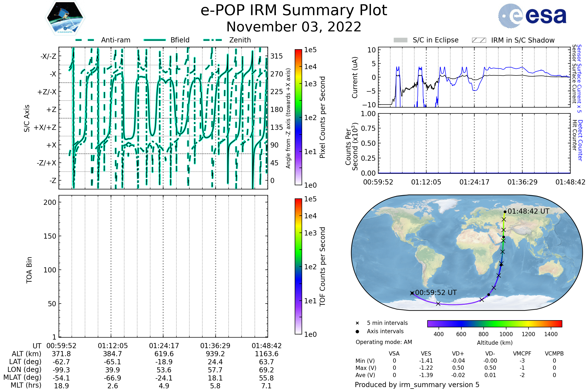The image size is (588, 392).
Task: Click the S/C in Eclipse gray legend patch
Action: 401,40
